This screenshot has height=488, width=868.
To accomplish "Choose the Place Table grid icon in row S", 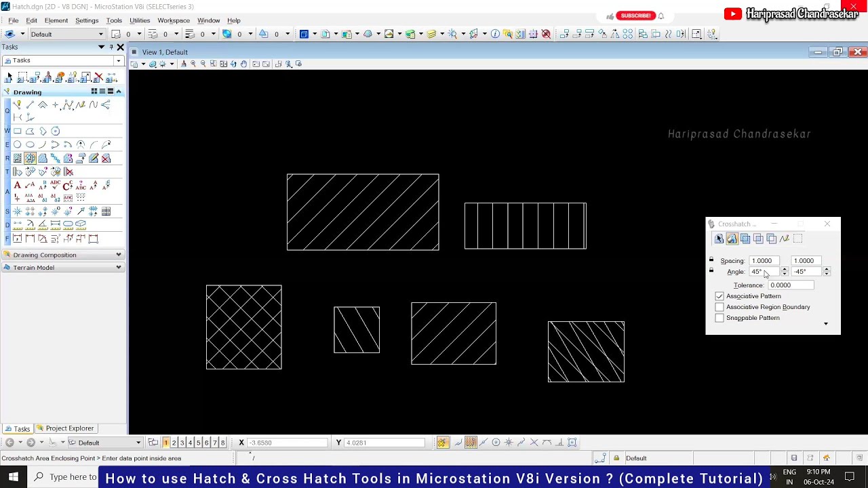I will click(106, 211).
